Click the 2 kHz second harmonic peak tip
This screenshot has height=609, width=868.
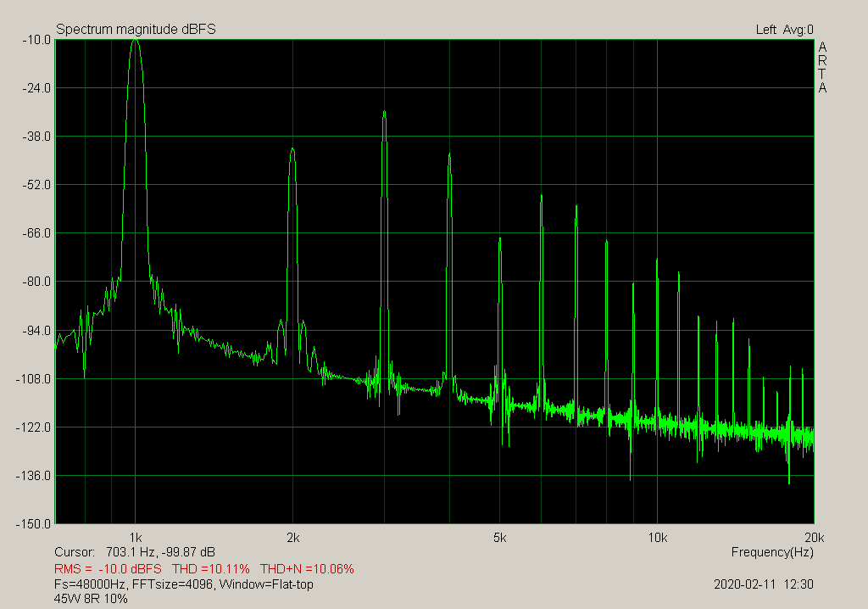292,149
